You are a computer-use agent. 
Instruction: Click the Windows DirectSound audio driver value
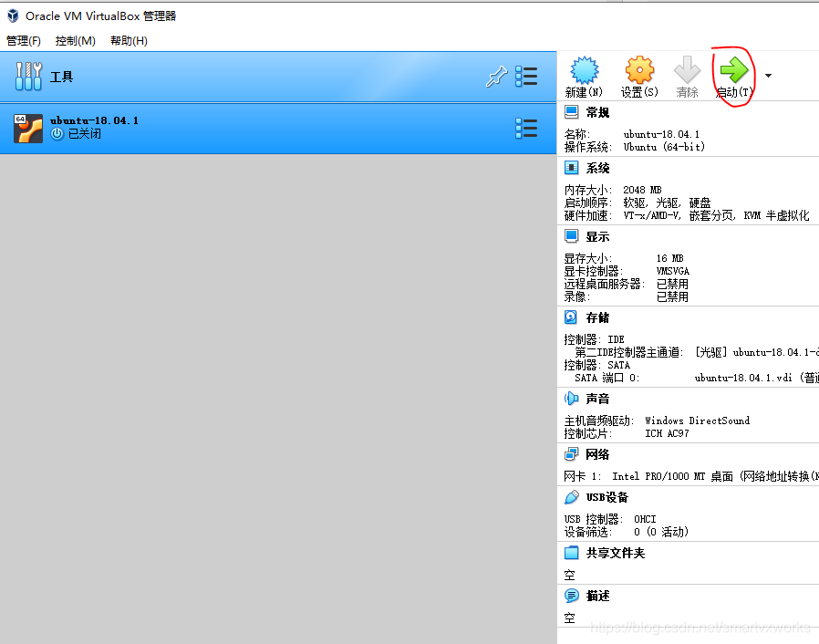697,421
